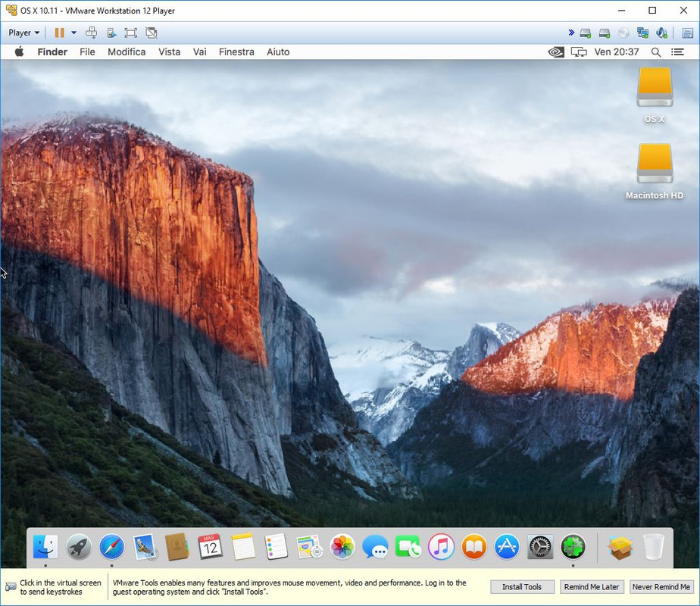Open App Store in Dock
Screen dimensions: 700x606
(x=507, y=546)
